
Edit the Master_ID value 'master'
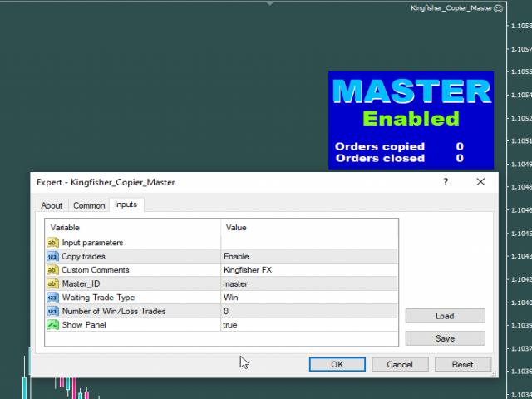tap(308, 283)
